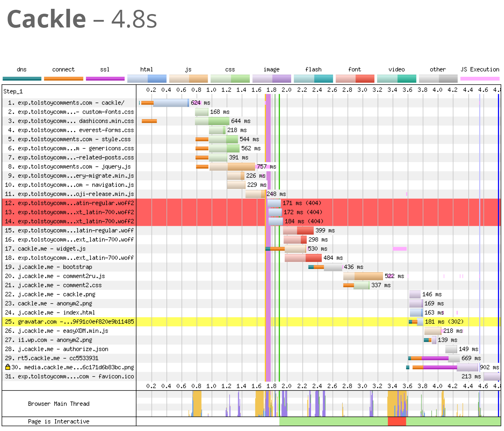This screenshot has height=431, width=504.
Task: Select the cackle.me widget.js request label
Action: (x=45, y=249)
